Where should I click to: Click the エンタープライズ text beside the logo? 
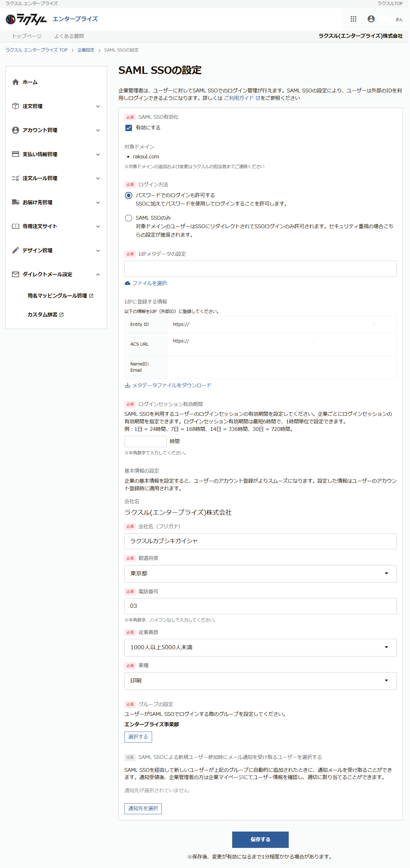75,19
